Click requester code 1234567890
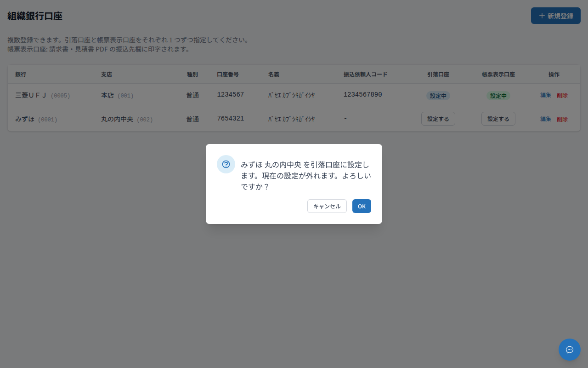This screenshot has width=588, height=368. click(x=363, y=95)
